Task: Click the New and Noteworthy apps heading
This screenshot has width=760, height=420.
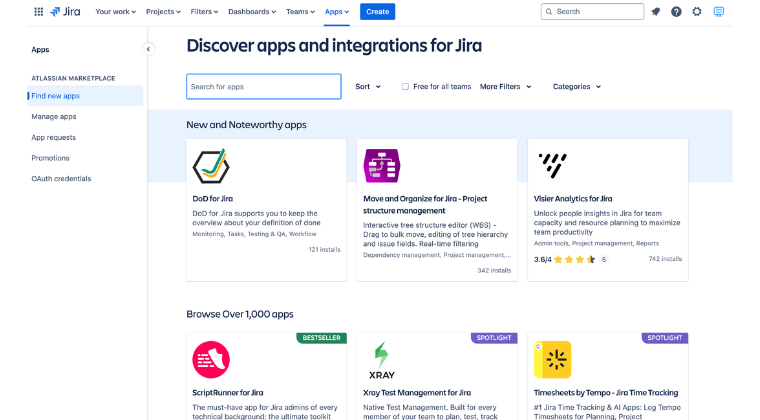Action: pos(246,124)
